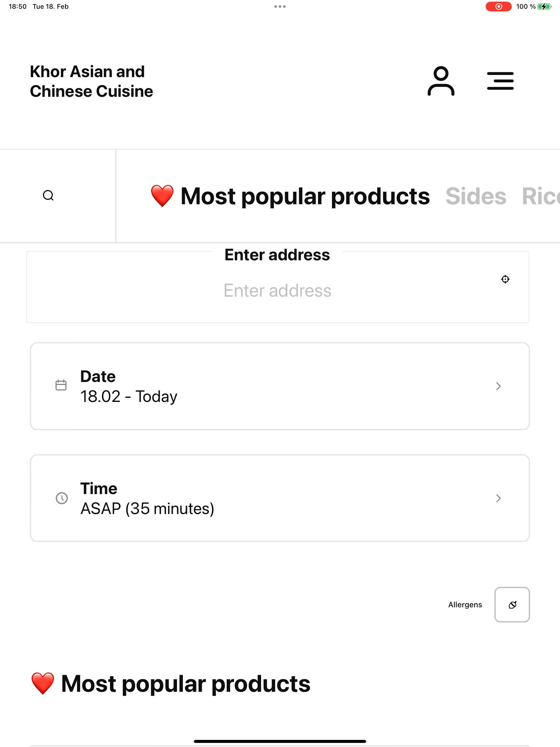
Task: Switch to the Sides tab
Action: click(x=476, y=196)
